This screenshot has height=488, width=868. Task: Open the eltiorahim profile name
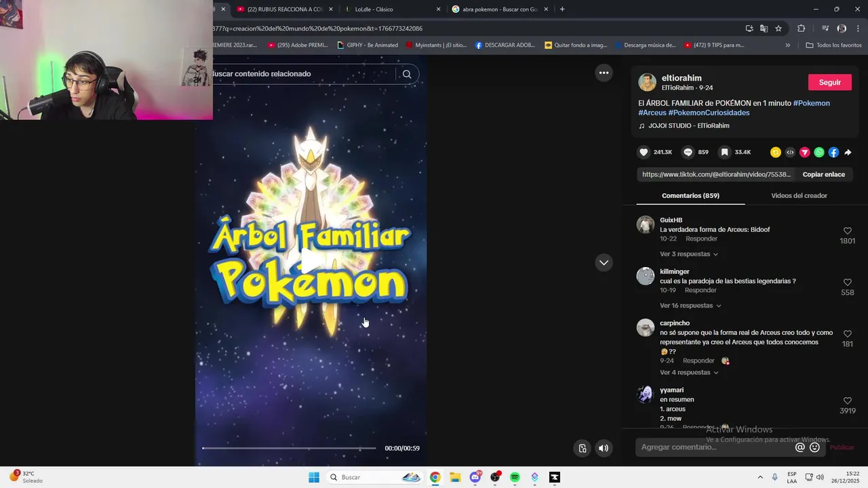click(682, 78)
